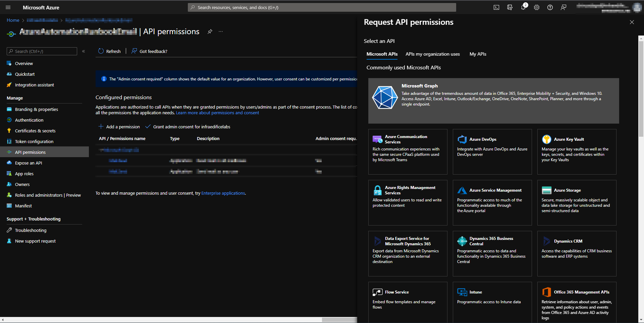Select the Azure Storage card
Viewport: 644px width, 323px height.
(x=577, y=203)
